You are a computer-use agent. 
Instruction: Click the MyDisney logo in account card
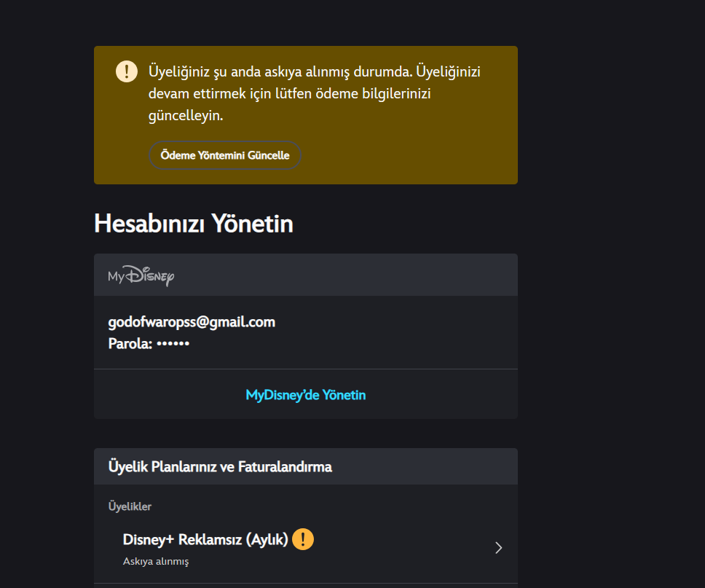(x=141, y=275)
